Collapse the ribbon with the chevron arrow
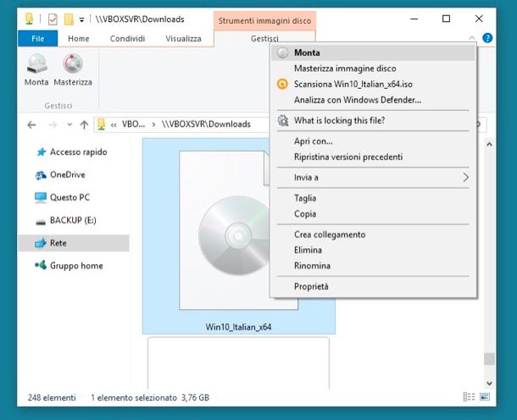517x420 pixels. (471, 38)
